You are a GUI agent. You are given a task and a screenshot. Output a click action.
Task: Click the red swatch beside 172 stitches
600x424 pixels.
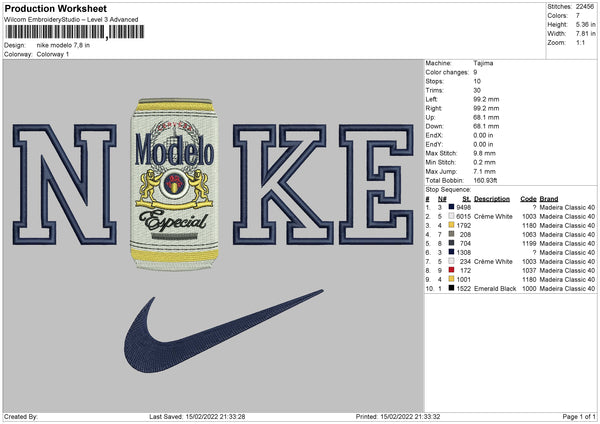click(451, 270)
